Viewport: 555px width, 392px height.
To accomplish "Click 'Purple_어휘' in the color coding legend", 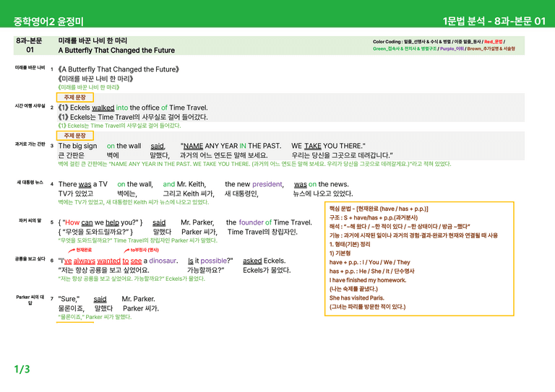I will tap(452, 49).
